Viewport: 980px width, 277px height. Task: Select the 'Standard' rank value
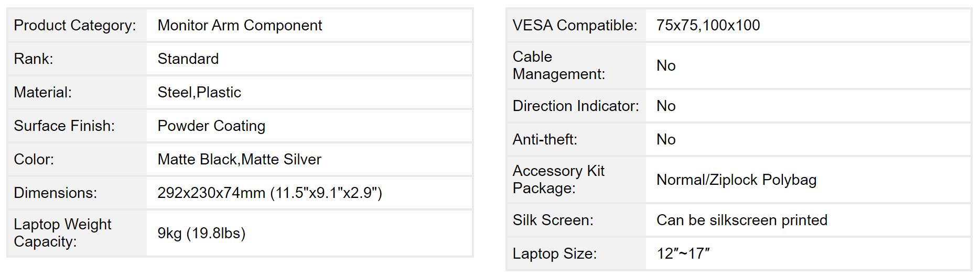[x=188, y=59]
